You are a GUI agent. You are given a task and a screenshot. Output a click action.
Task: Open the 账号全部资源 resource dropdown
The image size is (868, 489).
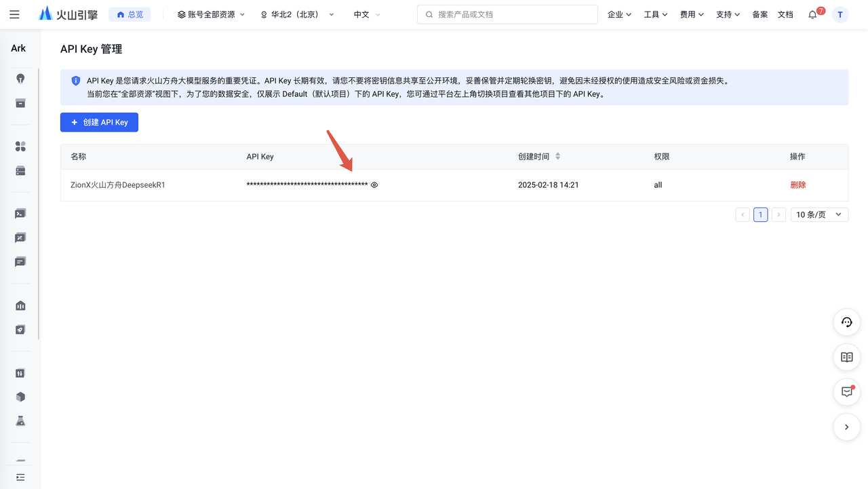pos(211,14)
